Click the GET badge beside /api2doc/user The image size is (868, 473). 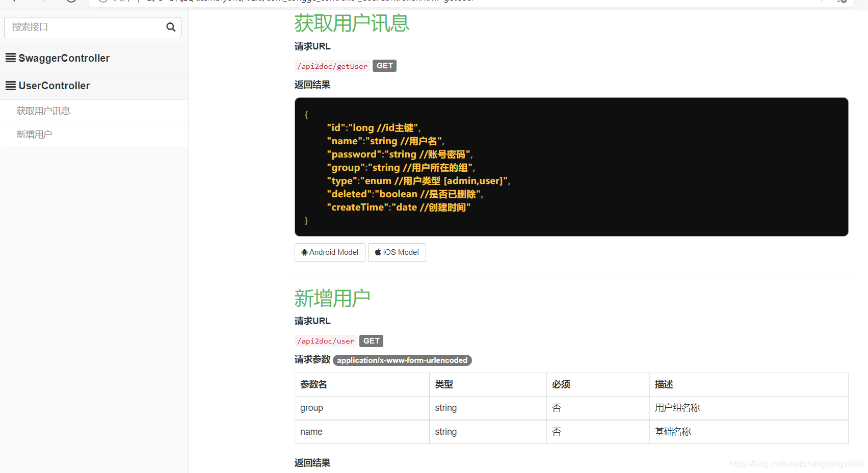pos(371,341)
